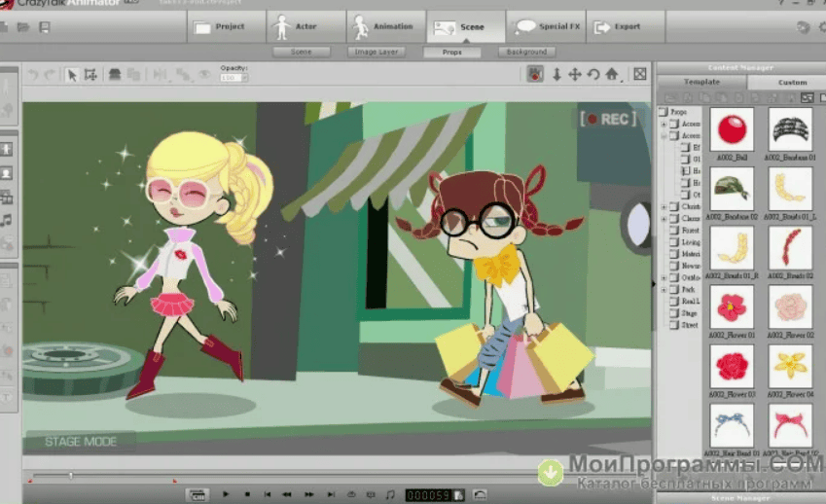Image resolution: width=826 pixels, height=504 pixels.
Task: Click the redo arrow icon
Action: click(50, 75)
